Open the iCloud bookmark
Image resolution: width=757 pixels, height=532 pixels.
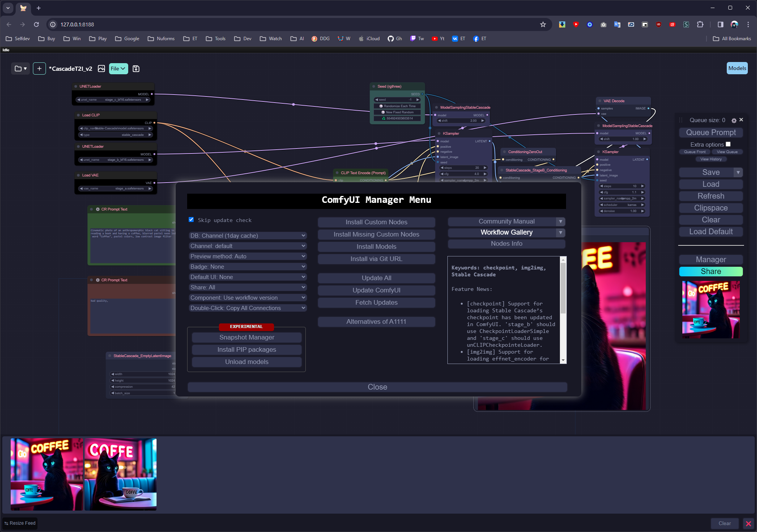[x=369, y=39]
